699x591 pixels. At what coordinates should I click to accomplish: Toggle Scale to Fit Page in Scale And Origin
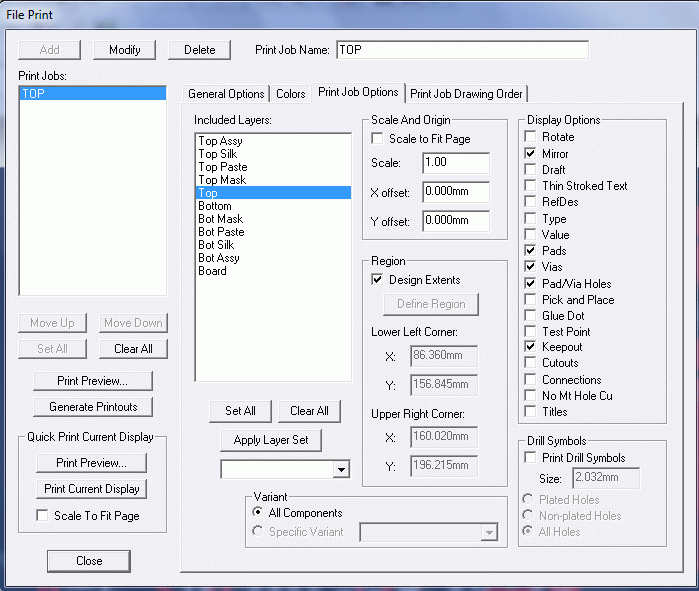(378, 139)
